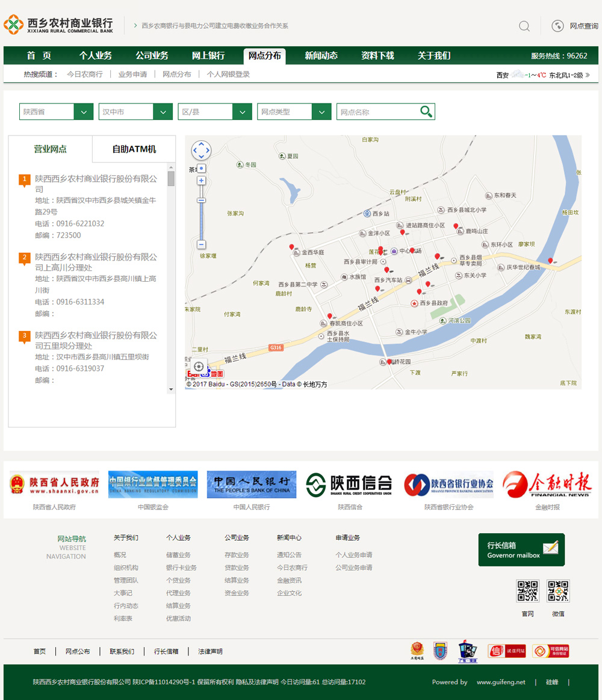This screenshot has width=602, height=700.
Task: Click the police cartoon badge icon in footer
Action: tap(467, 651)
